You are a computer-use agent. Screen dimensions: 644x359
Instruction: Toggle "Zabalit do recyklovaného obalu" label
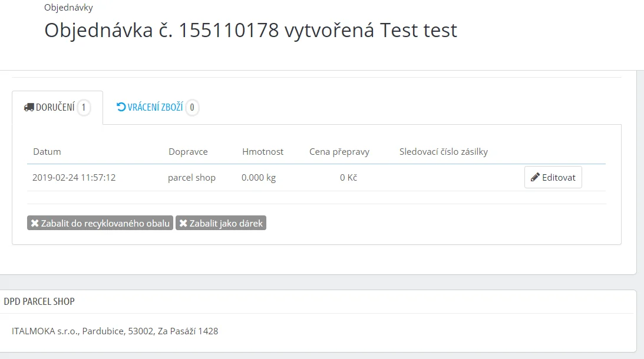click(105, 223)
